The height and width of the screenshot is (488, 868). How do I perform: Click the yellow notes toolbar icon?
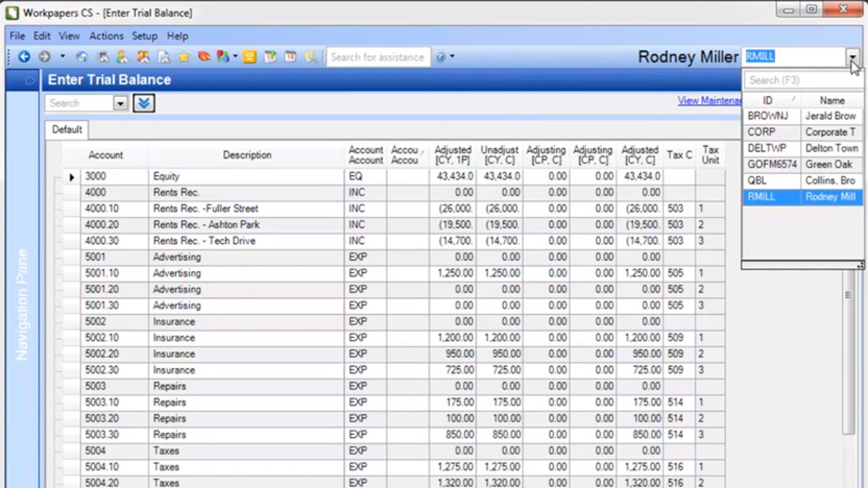[250, 57]
